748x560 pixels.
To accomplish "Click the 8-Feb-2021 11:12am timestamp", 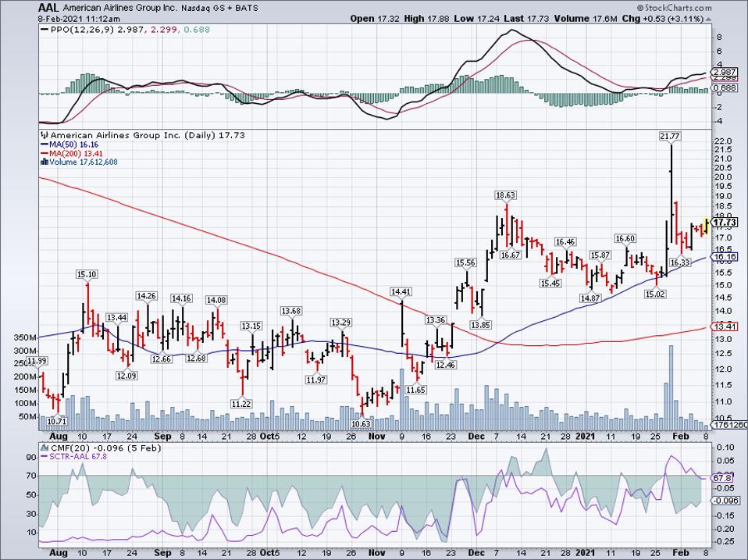I will coord(79,19).
